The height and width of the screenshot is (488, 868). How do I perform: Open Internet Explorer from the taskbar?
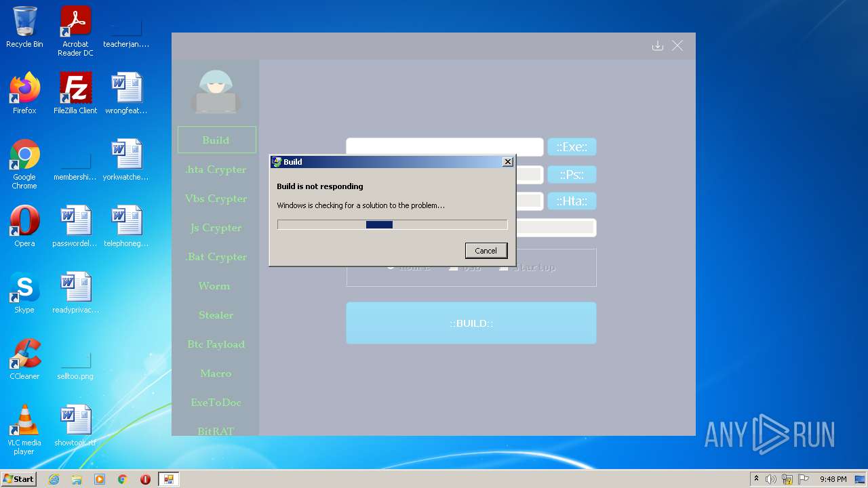pyautogui.click(x=54, y=479)
